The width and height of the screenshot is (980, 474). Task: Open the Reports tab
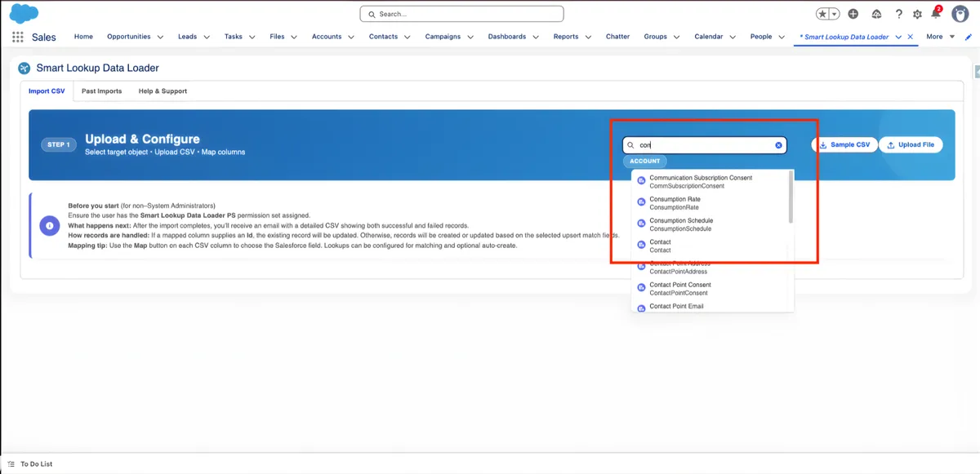[566, 37]
